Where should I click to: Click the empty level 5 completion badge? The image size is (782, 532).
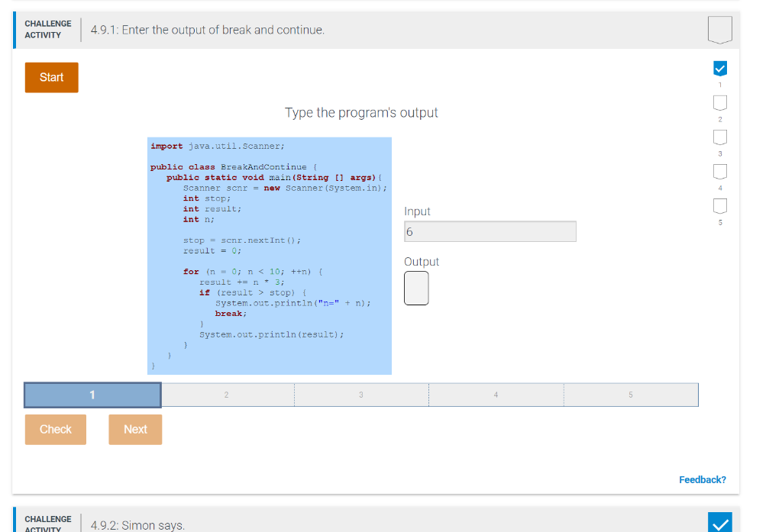pos(719,206)
